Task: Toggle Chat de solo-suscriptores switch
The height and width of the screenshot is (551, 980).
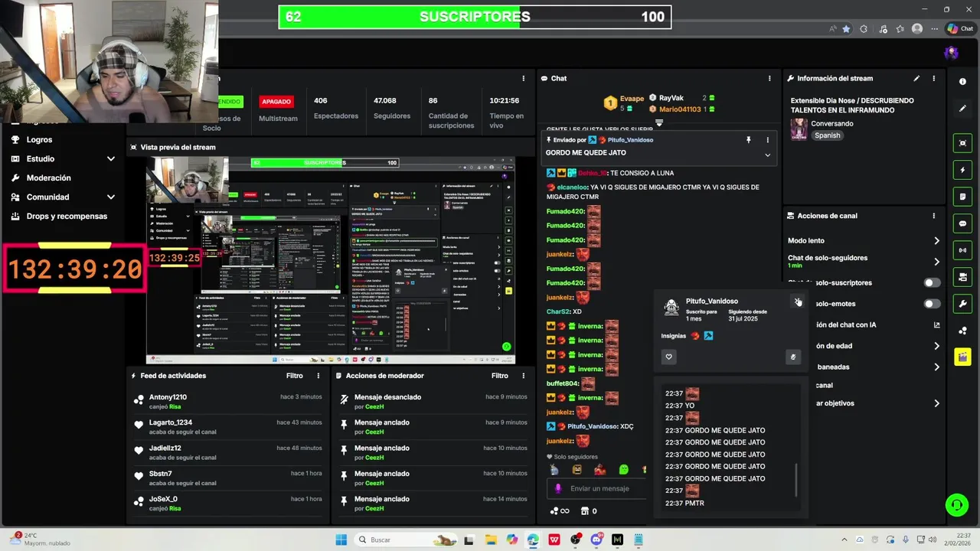Action: click(932, 283)
